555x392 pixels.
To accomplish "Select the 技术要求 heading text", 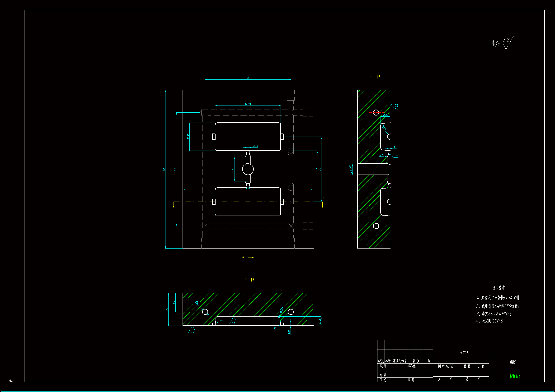I will [499, 288].
